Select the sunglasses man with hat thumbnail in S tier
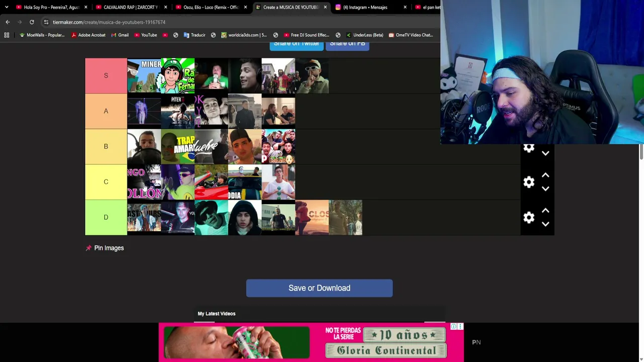Screen dimensions: 644x362 click(x=312, y=75)
